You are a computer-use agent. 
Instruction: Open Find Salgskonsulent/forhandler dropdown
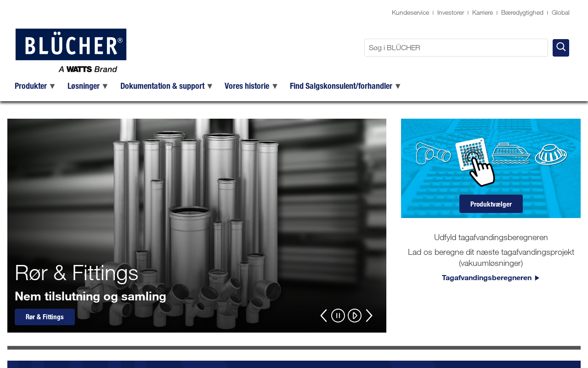[x=345, y=86]
